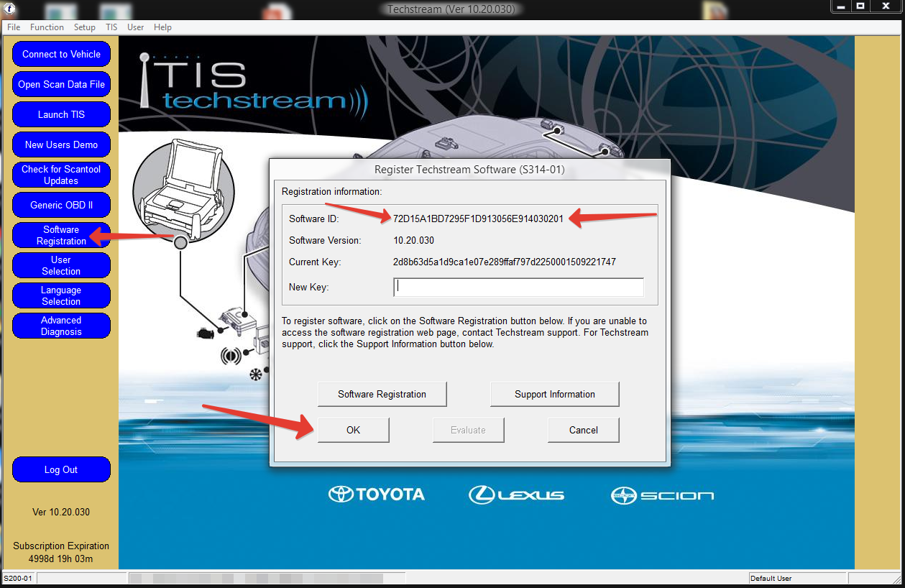The width and height of the screenshot is (905, 588).
Task: Dismiss the dialog with Cancel
Action: [583, 430]
